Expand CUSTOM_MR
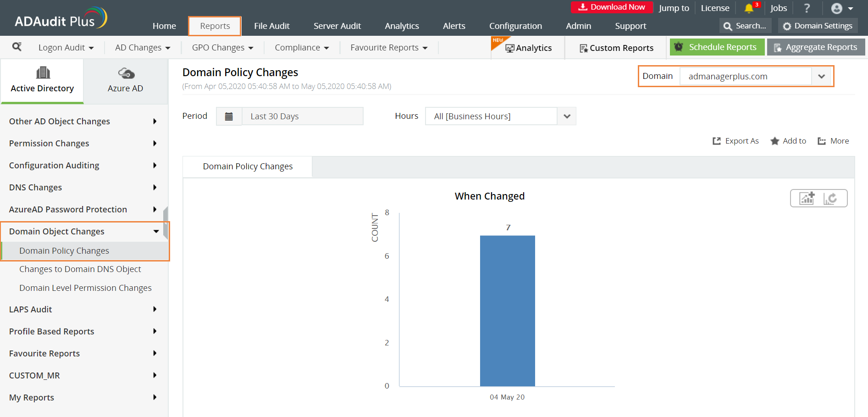868x417 pixels. coord(83,376)
